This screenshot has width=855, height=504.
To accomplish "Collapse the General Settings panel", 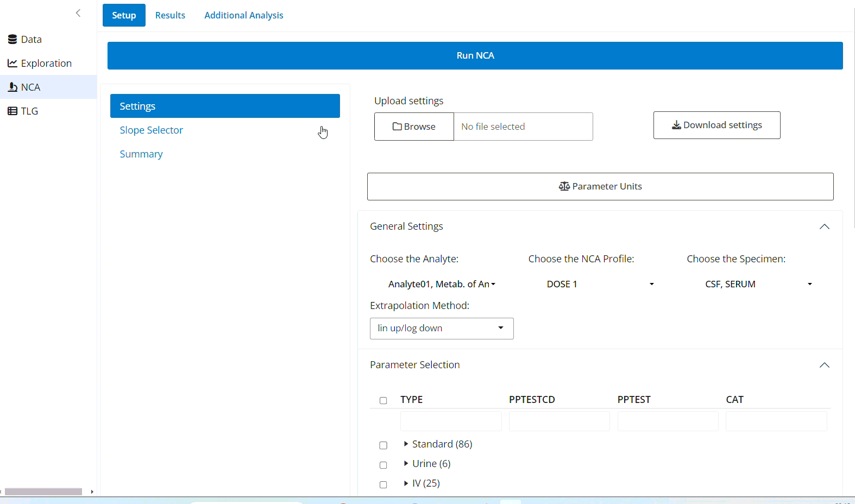I will 824,226.
